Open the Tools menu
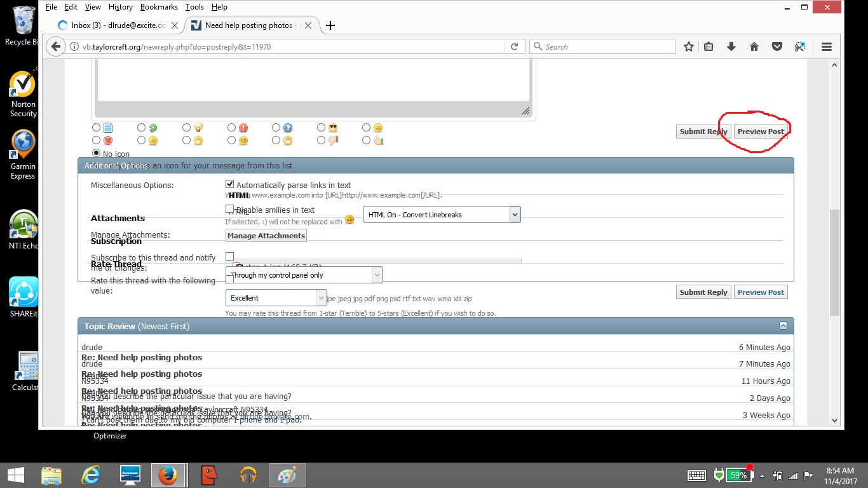Viewport: 868px width, 488px height. [194, 7]
